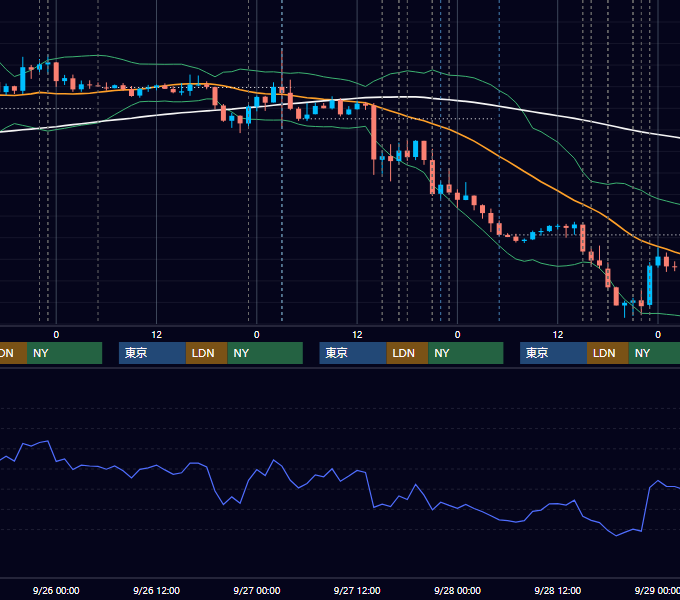Click the 9/28 12:00 time axis label

558,590
